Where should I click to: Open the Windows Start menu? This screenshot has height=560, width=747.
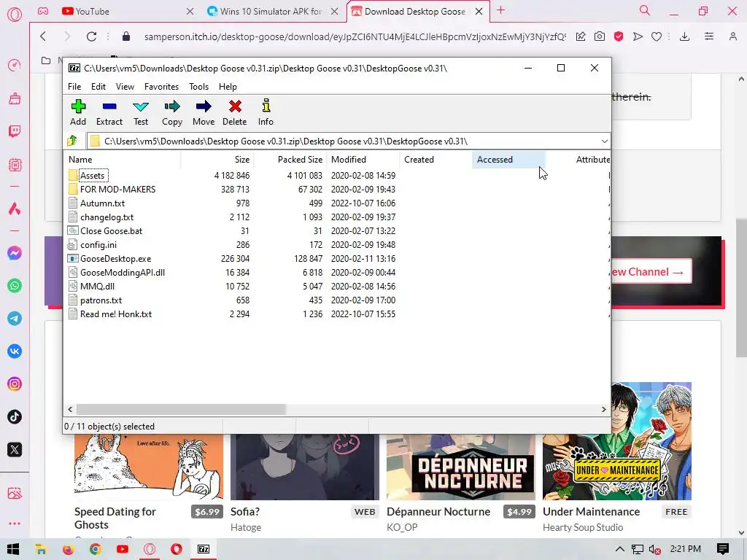(x=13, y=549)
